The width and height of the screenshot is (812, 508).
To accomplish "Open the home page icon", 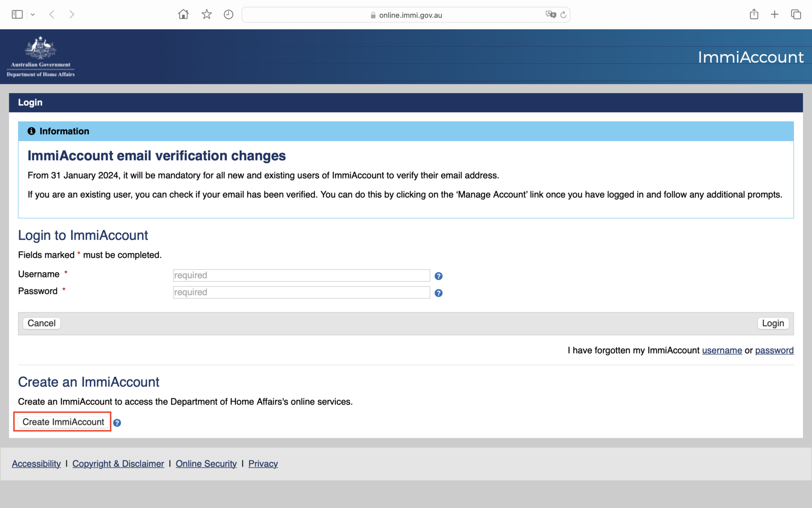I will click(183, 14).
